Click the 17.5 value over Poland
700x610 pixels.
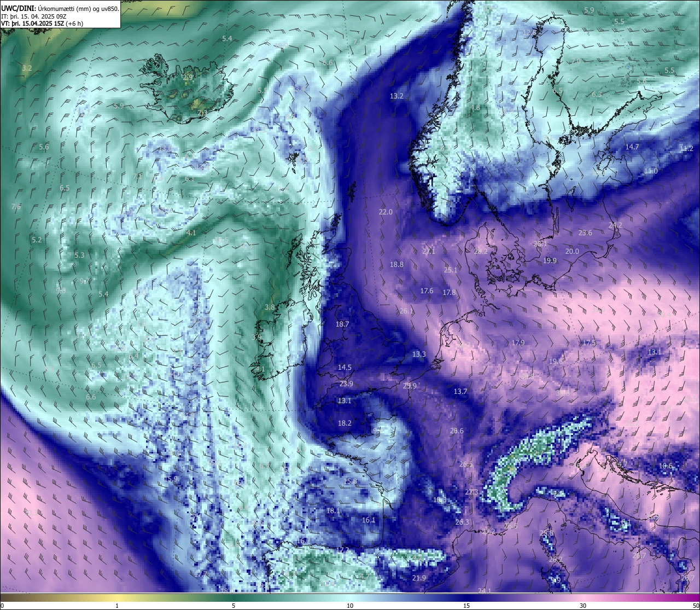pos(589,342)
